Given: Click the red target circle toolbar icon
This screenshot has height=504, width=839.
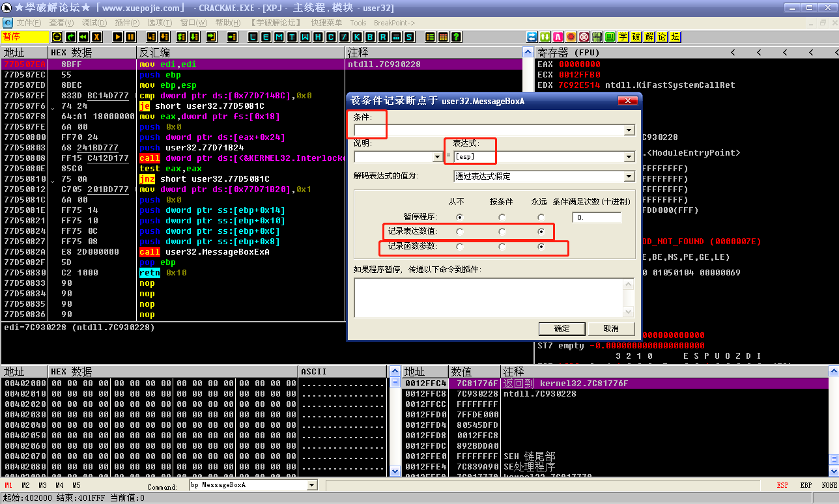Looking at the screenshot, I should pyautogui.click(x=584, y=37).
